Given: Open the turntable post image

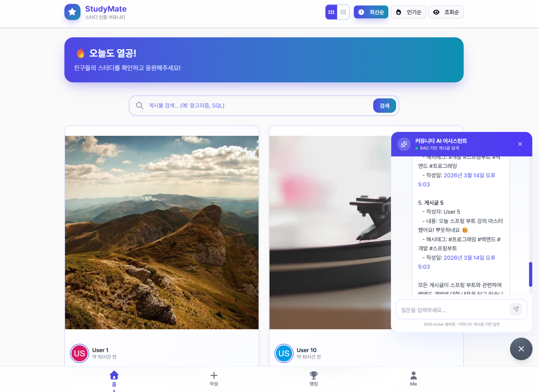Looking at the screenshot, I should [330, 232].
